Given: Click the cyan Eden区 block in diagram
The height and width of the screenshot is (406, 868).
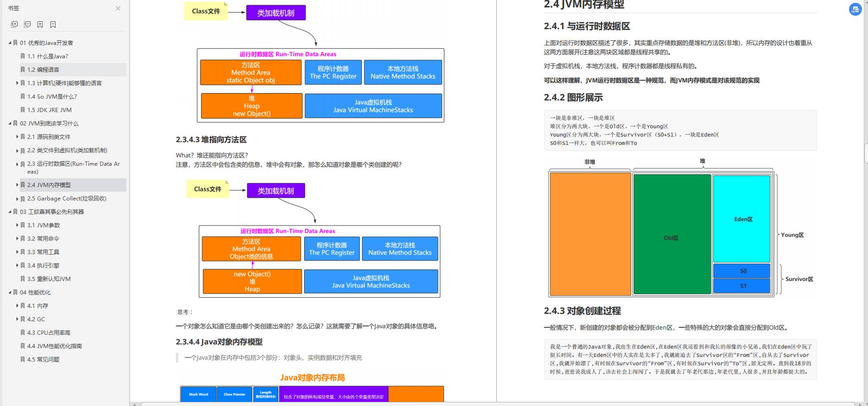Looking at the screenshot, I should [x=742, y=219].
